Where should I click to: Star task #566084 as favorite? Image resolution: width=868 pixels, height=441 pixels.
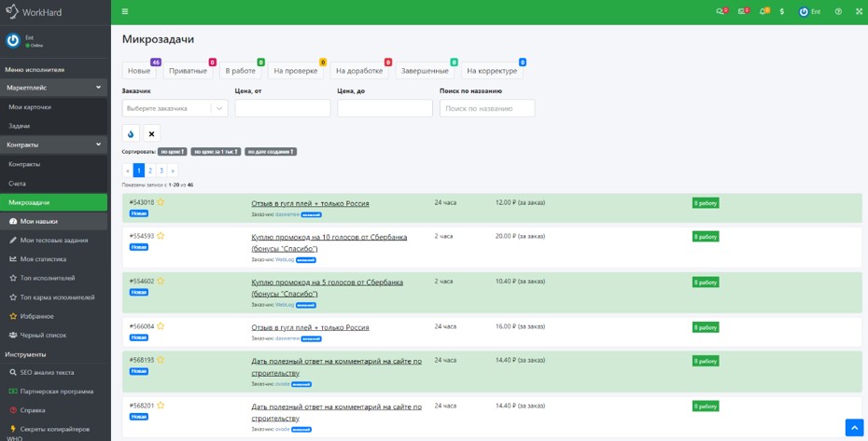point(161,326)
